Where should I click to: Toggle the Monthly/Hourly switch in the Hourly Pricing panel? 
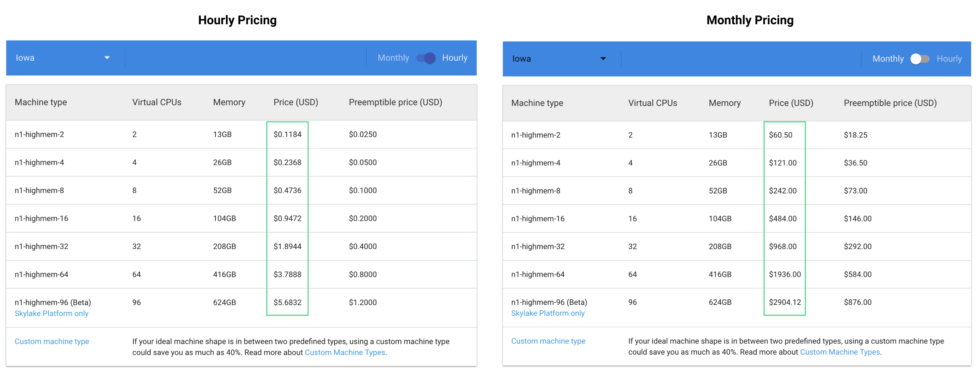pos(426,58)
